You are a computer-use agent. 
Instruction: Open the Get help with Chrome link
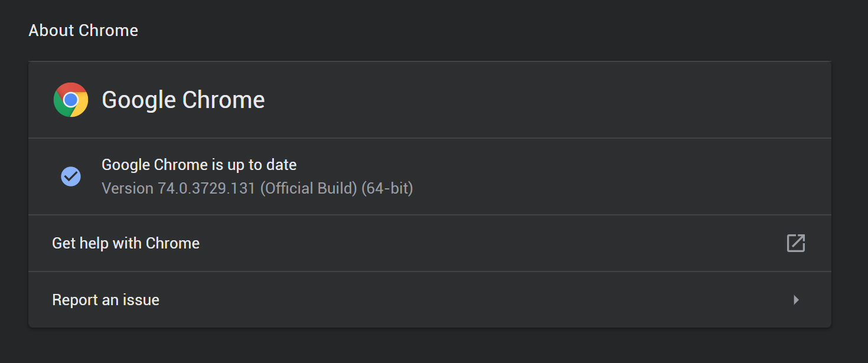126,243
